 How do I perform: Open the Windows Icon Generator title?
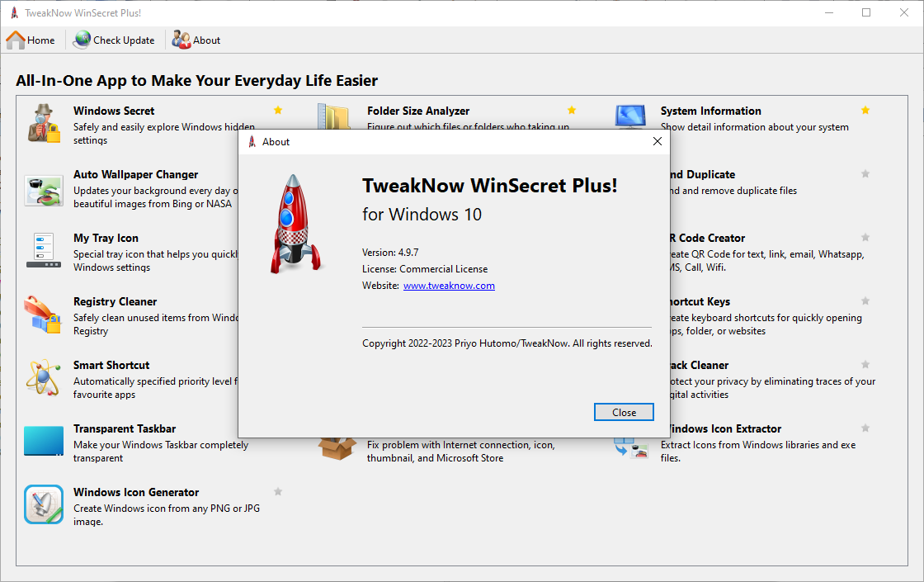pyautogui.click(x=136, y=492)
